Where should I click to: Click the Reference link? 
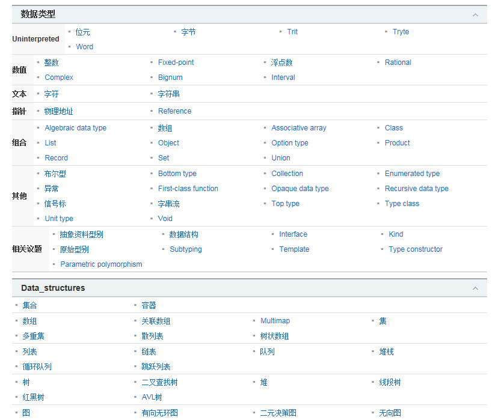click(x=174, y=111)
